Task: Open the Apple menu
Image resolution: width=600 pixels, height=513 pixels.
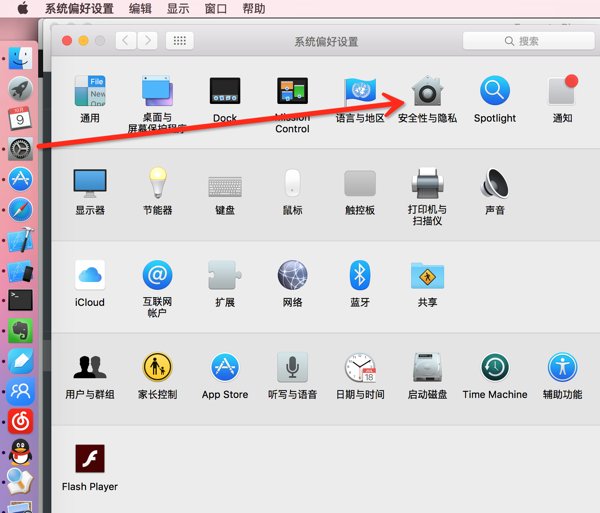Action: (x=23, y=8)
